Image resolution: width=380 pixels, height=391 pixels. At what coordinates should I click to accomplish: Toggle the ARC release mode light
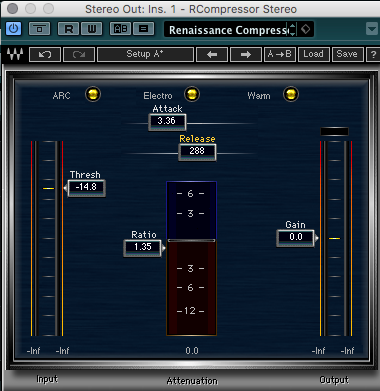point(93,94)
